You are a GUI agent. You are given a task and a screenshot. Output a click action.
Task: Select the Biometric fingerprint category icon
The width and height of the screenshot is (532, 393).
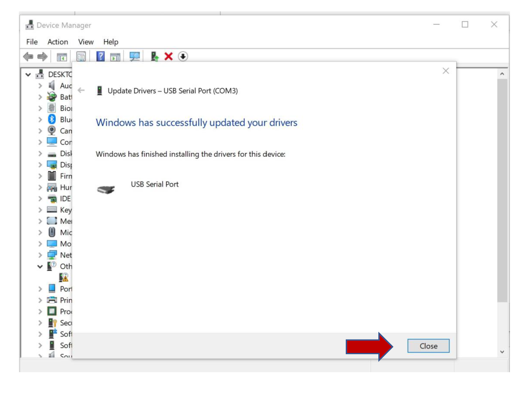tap(52, 108)
